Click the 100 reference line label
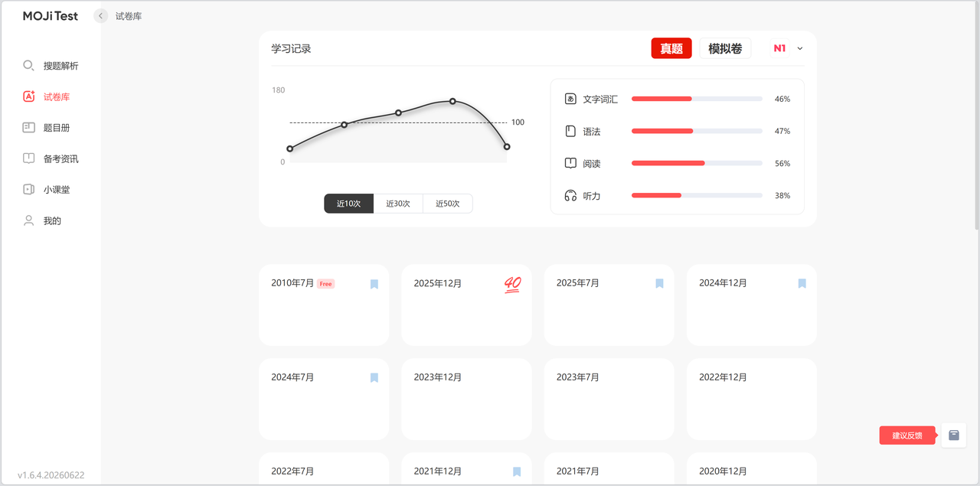This screenshot has height=486, width=980. (518, 122)
